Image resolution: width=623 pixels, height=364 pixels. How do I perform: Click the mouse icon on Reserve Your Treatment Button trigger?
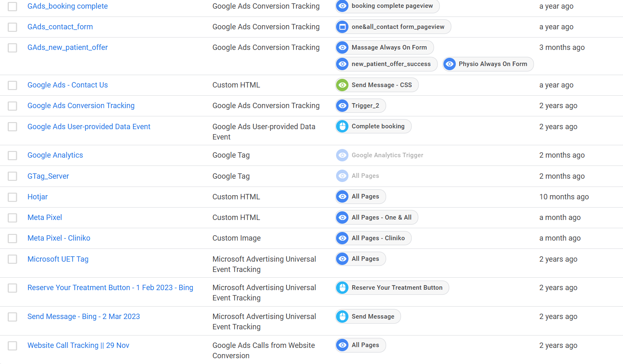tap(343, 288)
